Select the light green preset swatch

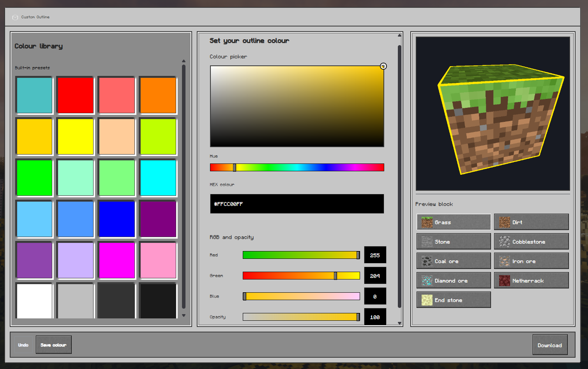click(117, 177)
